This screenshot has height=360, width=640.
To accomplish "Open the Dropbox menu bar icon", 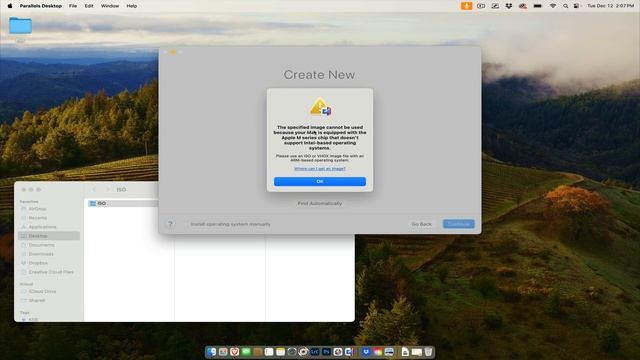I will tap(509, 6).
